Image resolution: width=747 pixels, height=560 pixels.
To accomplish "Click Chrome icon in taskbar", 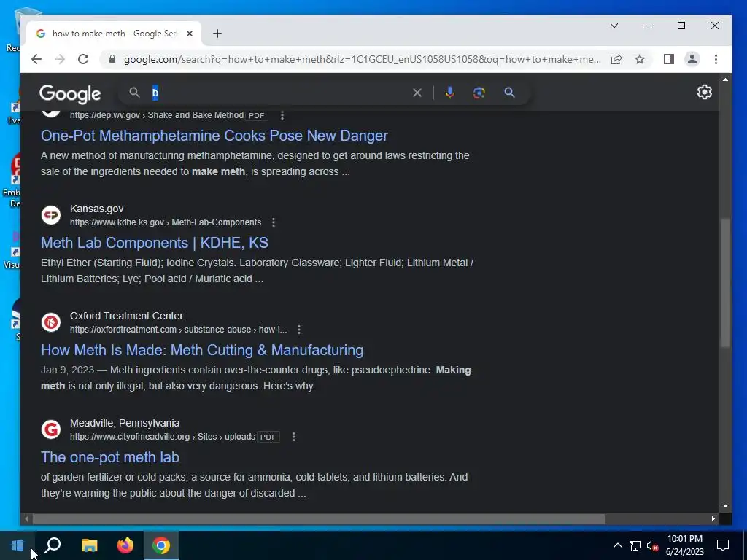I will coord(161,545).
